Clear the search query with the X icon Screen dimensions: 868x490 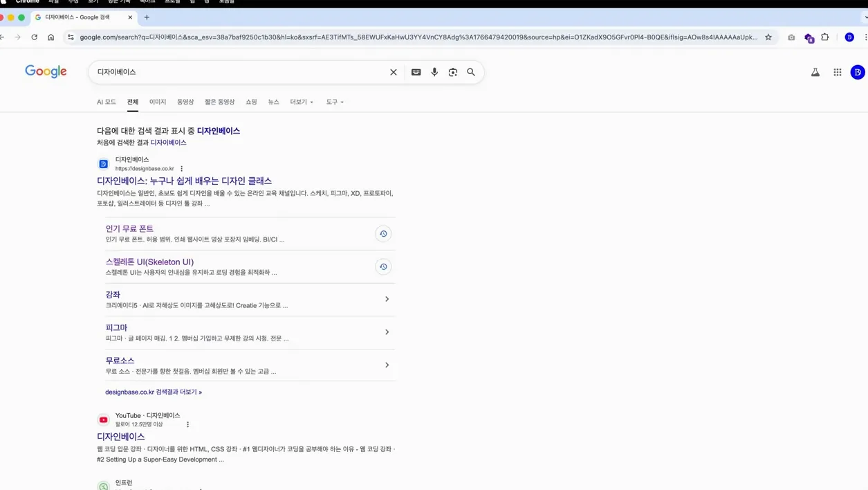394,72
